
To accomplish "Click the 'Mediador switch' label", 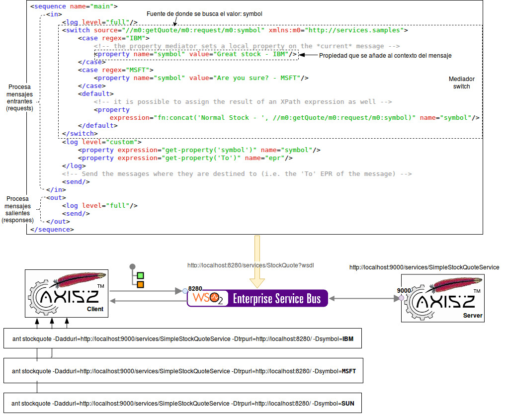I will 461,83.
